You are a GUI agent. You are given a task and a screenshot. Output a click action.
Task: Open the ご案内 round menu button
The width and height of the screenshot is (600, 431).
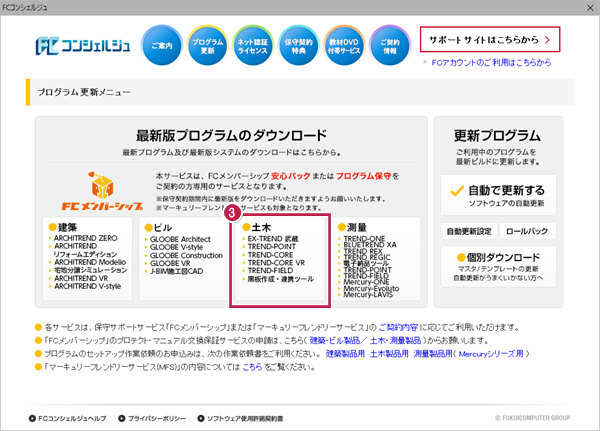pos(161,46)
